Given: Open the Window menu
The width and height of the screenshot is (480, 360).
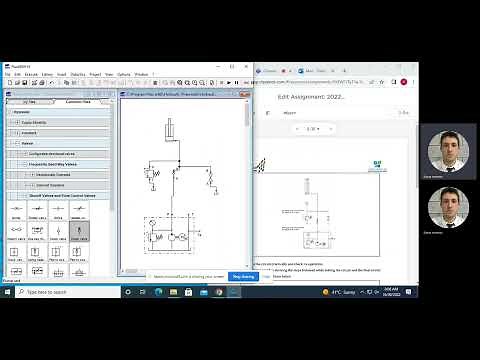Looking at the screenshot, I should pos(141,74).
